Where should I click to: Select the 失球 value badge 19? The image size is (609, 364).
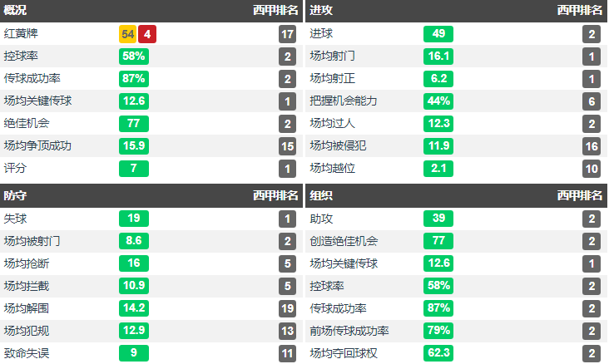(134, 218)
